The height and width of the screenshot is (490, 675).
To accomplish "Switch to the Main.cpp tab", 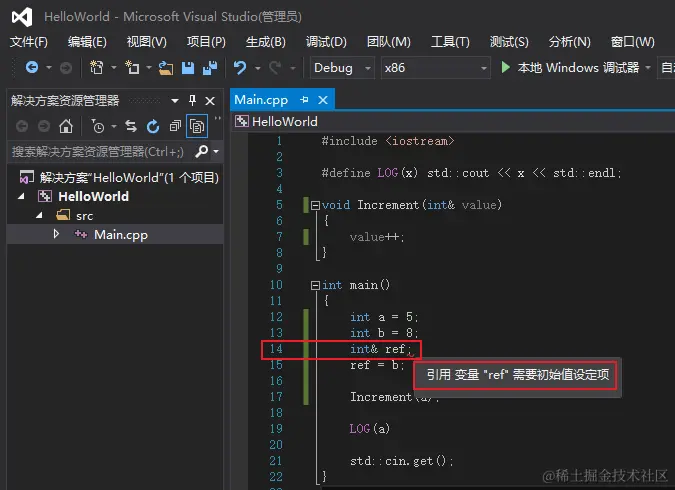I will coord(261,100).
